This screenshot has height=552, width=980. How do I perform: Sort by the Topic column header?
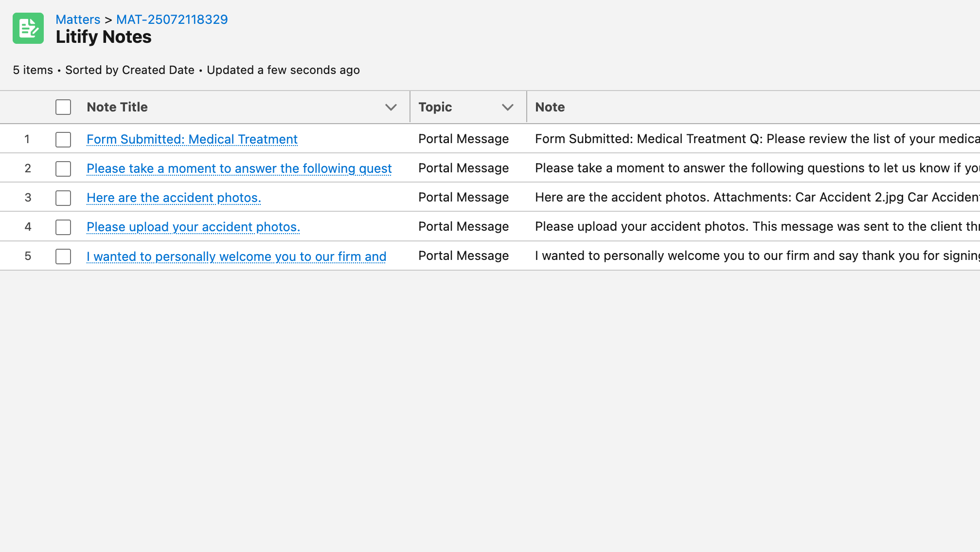point(435,107)
